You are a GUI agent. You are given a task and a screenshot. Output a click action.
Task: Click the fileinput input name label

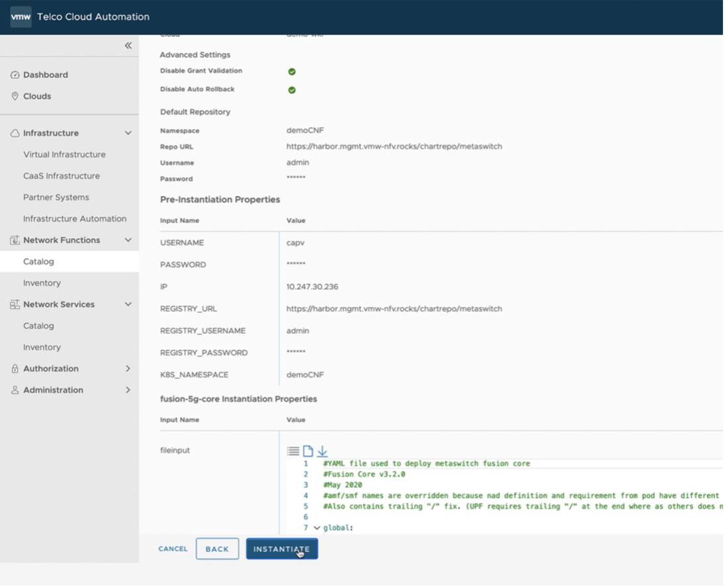click(175, 450)
